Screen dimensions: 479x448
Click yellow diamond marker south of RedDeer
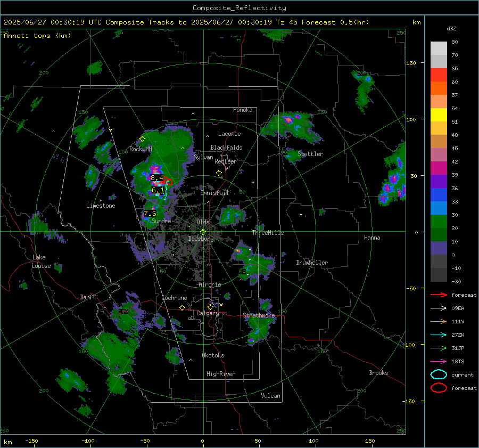pos(219,173)
